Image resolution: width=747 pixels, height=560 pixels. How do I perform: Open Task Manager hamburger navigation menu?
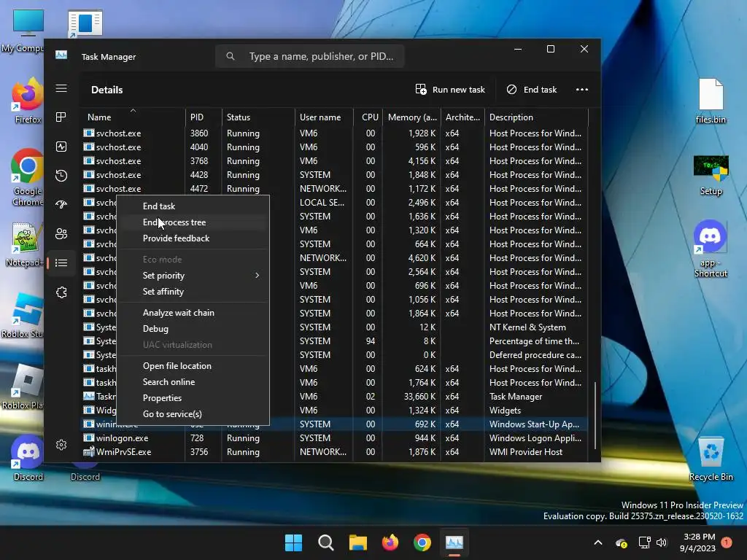click(x=61, y=88)
